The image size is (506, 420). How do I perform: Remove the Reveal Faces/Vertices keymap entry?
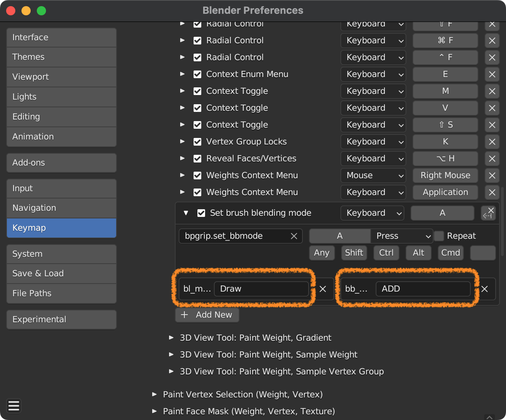tap(492, 159)
